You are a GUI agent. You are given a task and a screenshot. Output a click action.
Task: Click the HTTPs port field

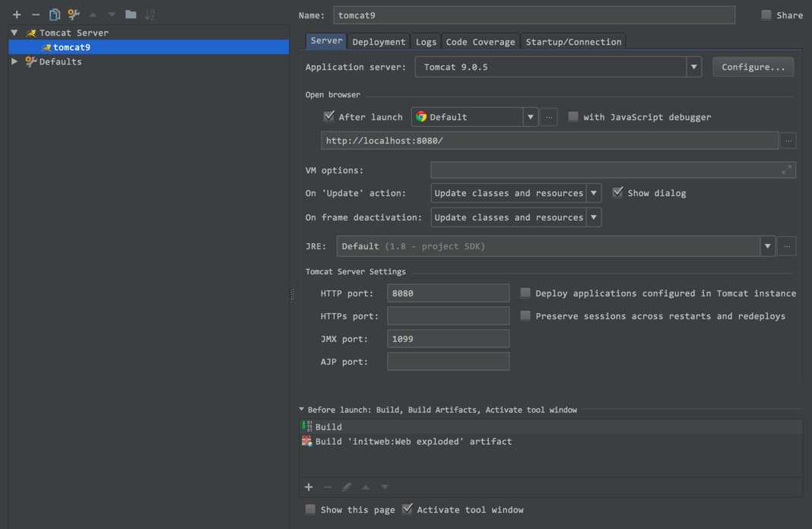pyautogui.click(x=448, y=315)
